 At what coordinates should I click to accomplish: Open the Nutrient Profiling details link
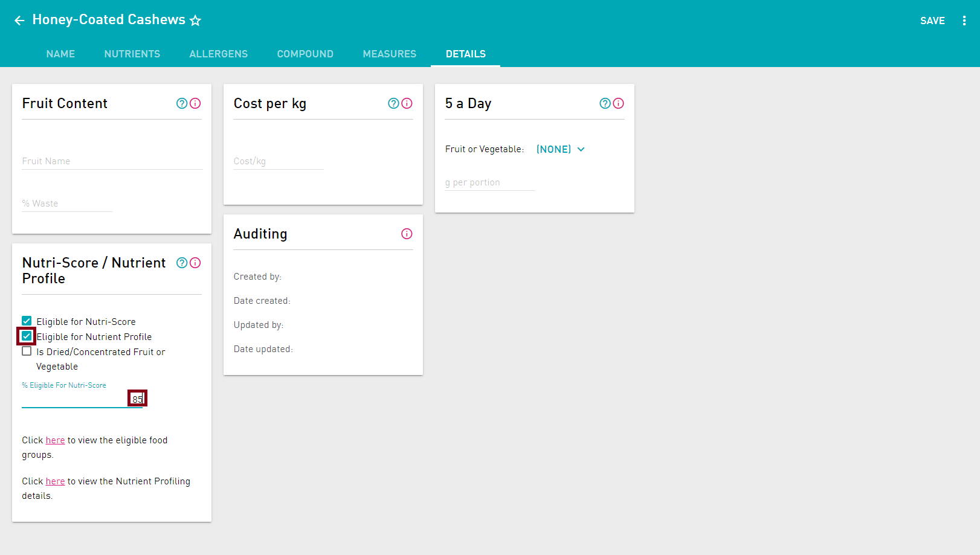(55, 481)
